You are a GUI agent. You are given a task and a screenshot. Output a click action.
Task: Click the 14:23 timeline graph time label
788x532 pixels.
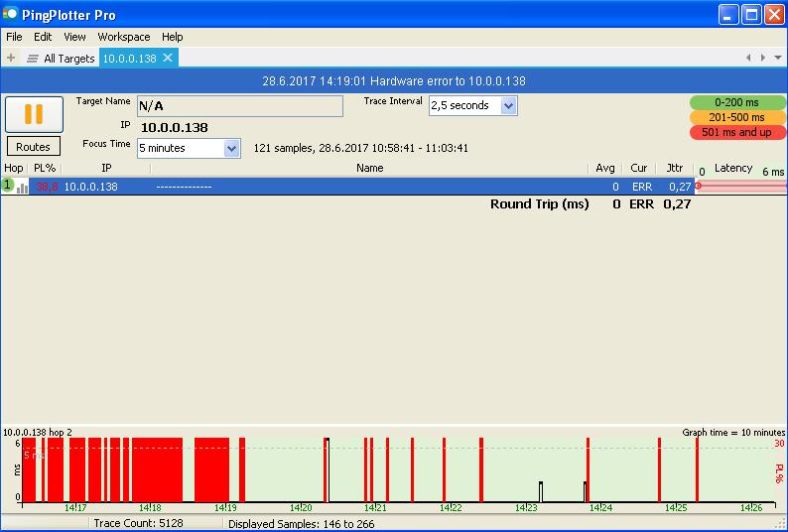(x=526, y=507)
